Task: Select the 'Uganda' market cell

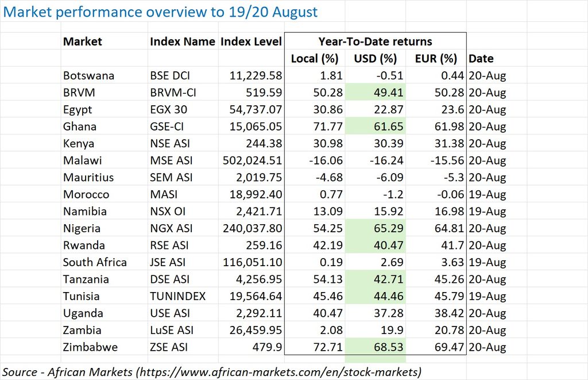Action: [105, 313]
